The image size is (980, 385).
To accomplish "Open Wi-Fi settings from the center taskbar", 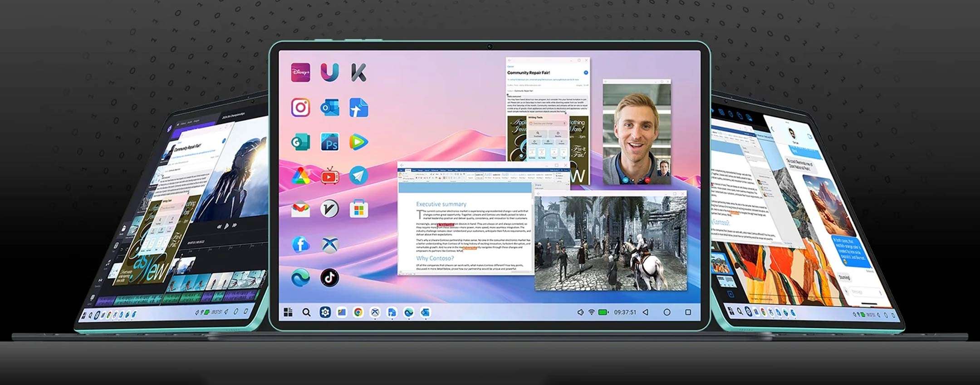I will tap(592, 312).
